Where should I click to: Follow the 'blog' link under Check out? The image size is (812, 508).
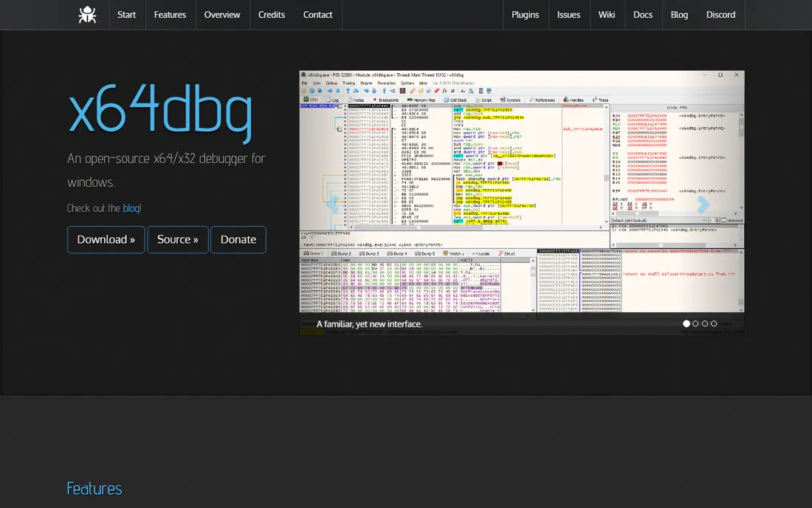(131, 208)
